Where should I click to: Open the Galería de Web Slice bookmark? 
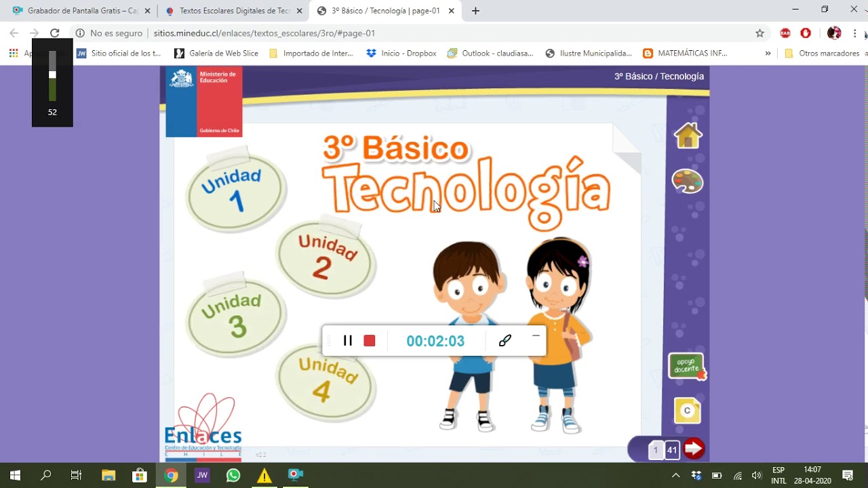click(x=216, y=53)
